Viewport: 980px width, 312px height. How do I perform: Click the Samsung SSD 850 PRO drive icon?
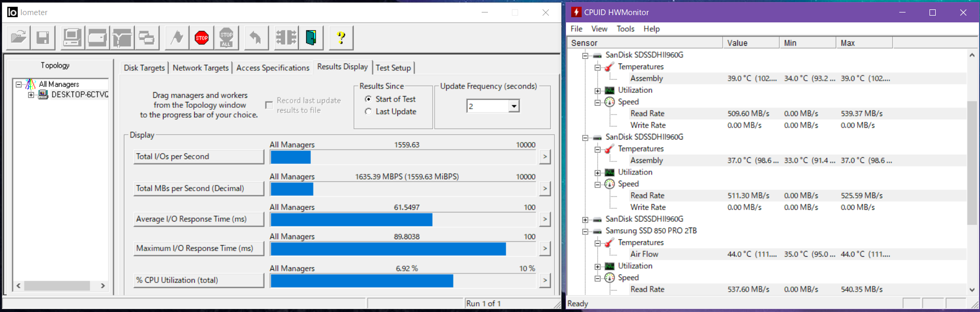point(597,231)
